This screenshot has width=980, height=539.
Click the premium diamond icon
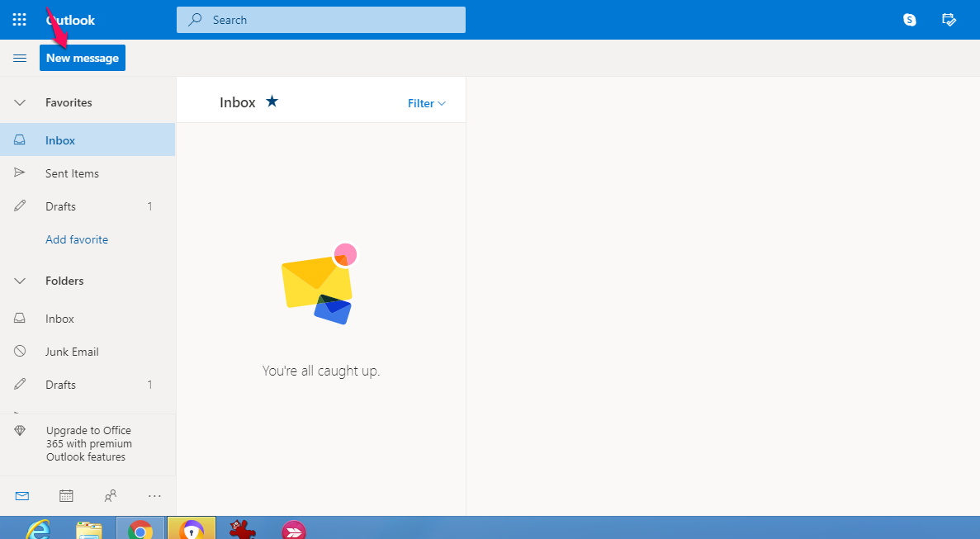point(19,430)
